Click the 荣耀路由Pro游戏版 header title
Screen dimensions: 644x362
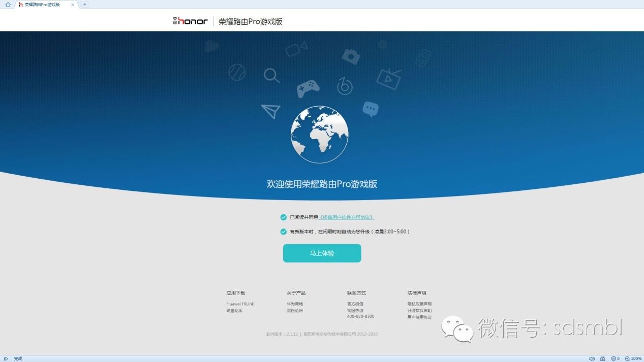point(251,21)
